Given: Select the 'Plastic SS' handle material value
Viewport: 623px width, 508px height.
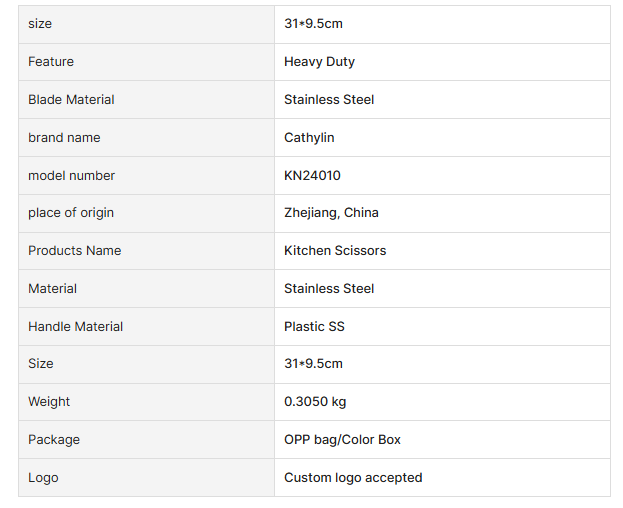Looking at the screenshot, I should [314, 327].
